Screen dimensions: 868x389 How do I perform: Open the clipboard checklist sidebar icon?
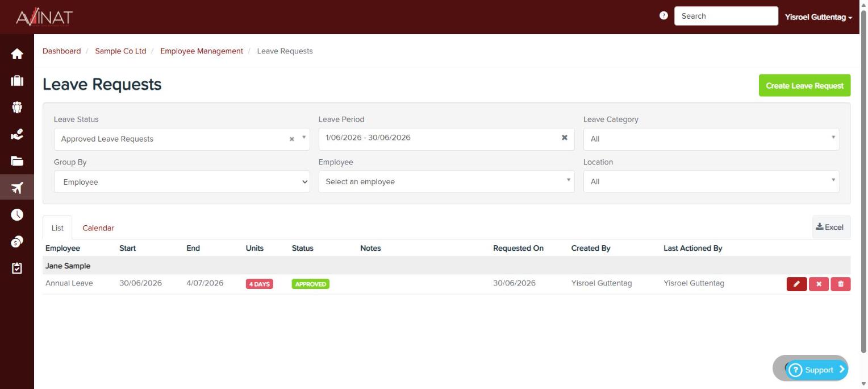(x=17, y=268)
